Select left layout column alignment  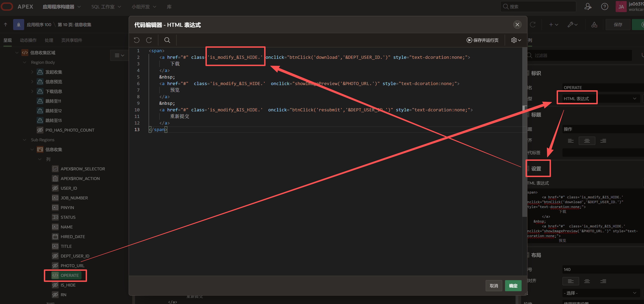(x=570, y=281)
